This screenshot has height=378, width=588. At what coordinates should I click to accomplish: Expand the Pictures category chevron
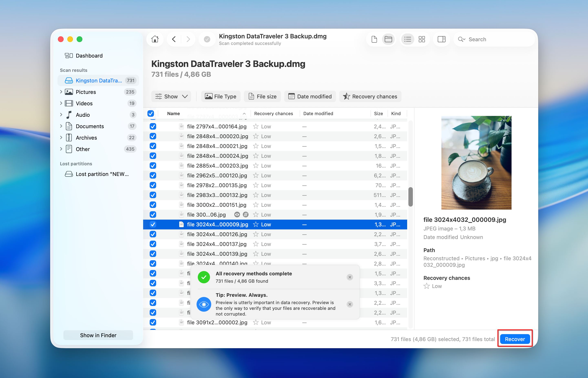coord(61,92)
